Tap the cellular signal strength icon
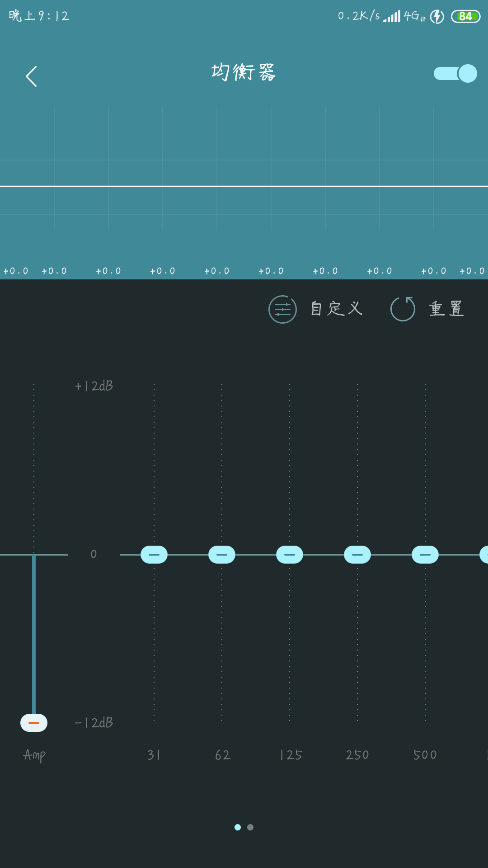Viewport: 488px width, 868px height. coord(392,17)
